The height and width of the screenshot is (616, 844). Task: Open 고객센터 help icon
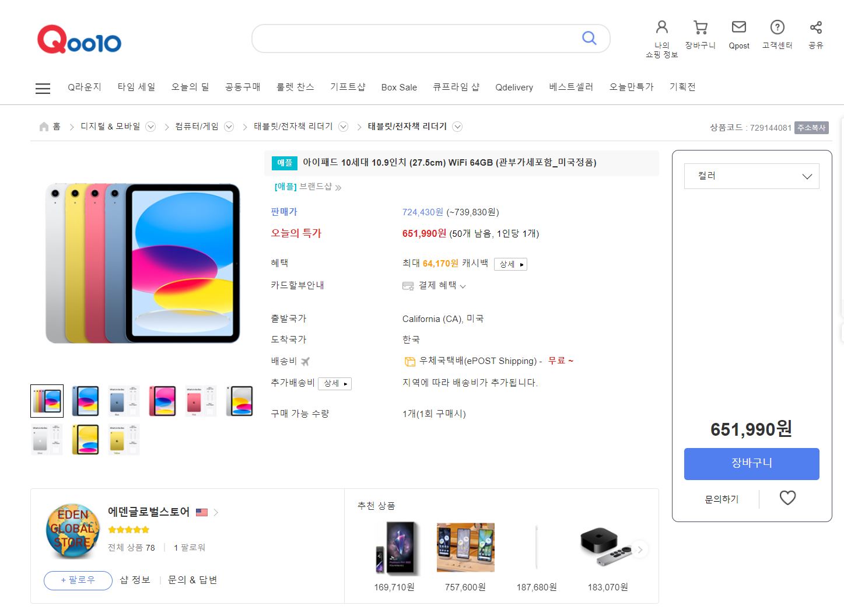[x=777, y=27]
